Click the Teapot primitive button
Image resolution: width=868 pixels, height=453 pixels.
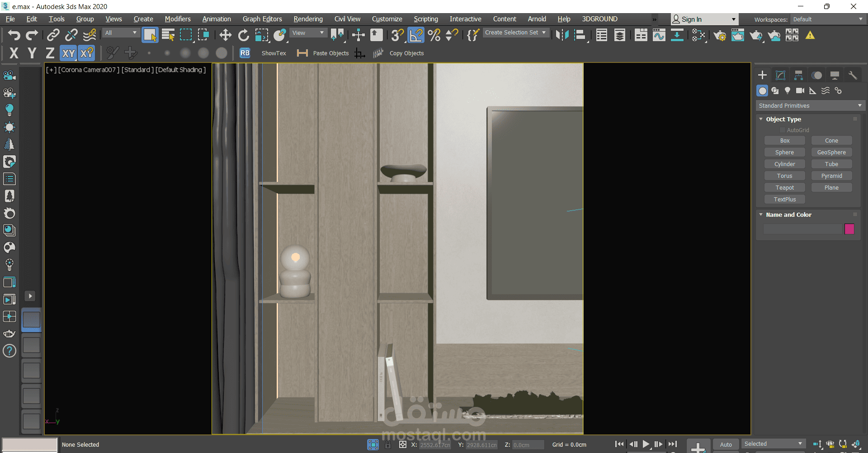coord(785,188)
